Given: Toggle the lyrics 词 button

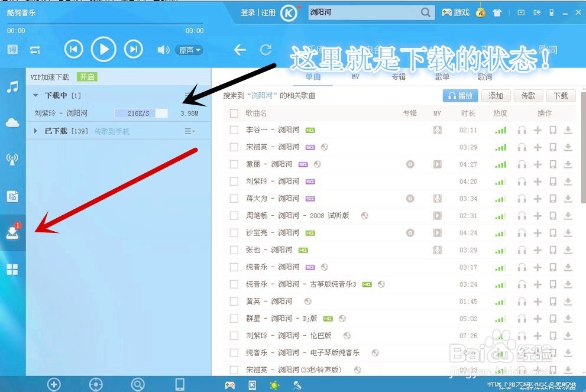Looking at the screenshot, I should pyautogui.click(x=12, y=49).
